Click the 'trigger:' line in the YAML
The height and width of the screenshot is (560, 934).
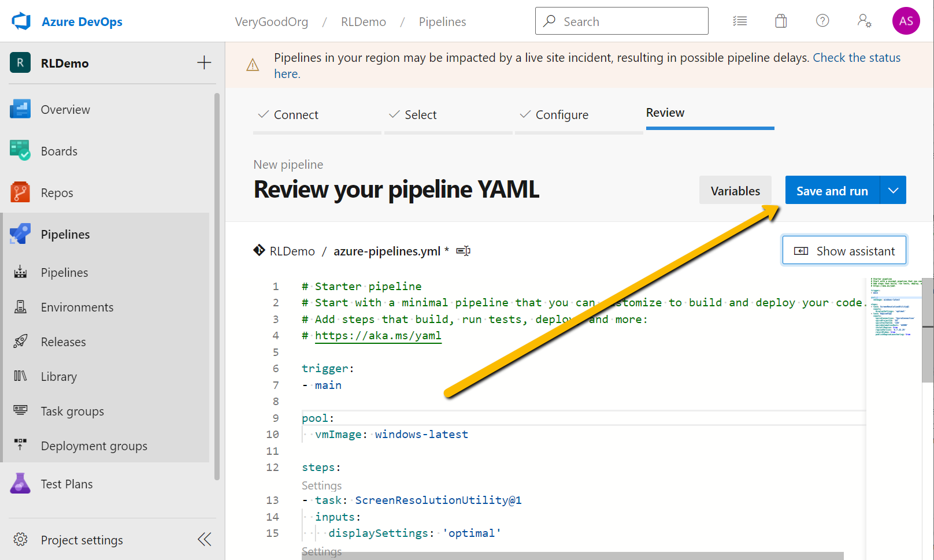pyautogui.click(x=328, y=368)
